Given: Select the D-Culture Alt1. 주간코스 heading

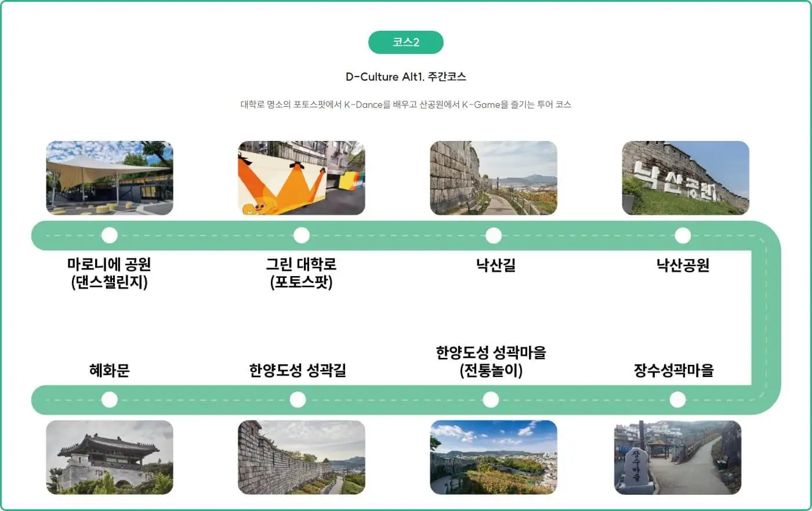Looking at the screenshot, I should 405,76.
